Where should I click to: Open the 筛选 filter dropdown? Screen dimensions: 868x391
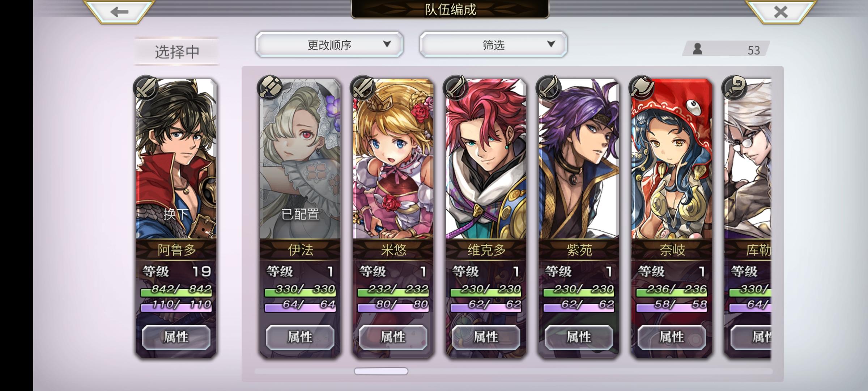(x=493, y=45)
